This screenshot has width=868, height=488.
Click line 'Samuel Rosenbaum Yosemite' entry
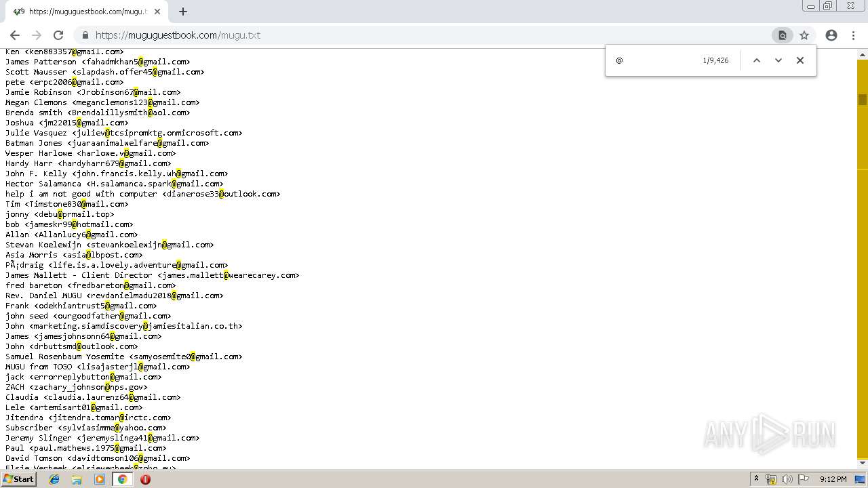(x=124, y=357)
